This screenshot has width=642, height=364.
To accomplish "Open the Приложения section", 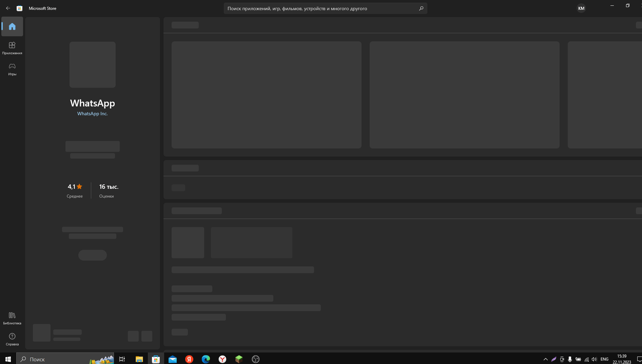I will point(12,48).
